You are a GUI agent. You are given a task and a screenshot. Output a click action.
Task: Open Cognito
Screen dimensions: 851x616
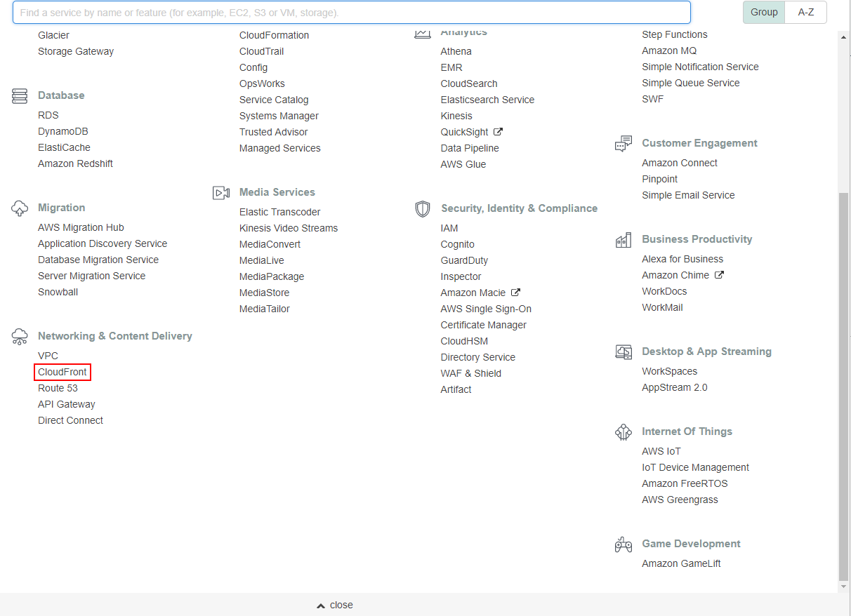458,244
